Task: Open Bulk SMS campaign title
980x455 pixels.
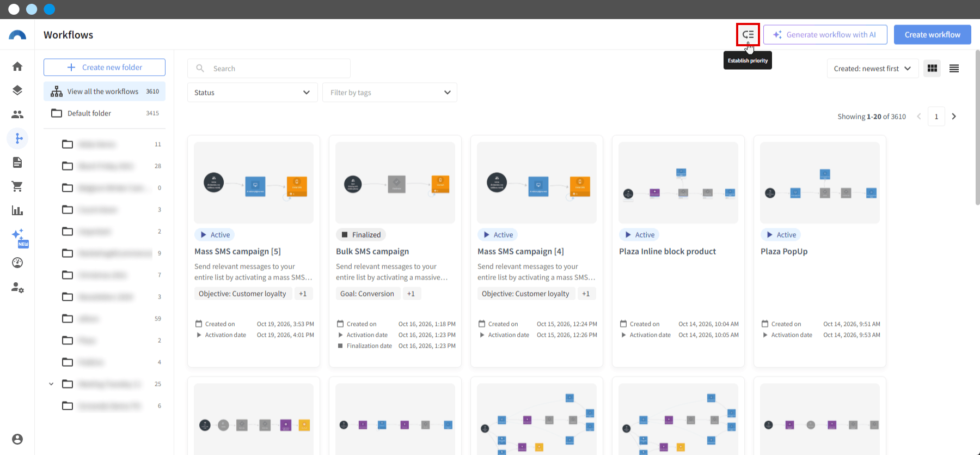Action: point(372,252)
